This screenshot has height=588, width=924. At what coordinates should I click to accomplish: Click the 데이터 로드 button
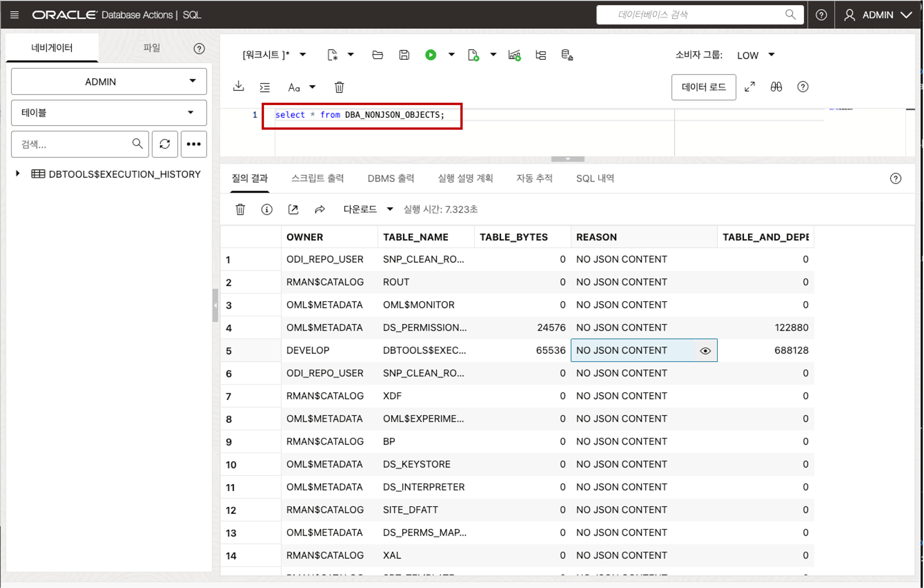tap(703, 87)
